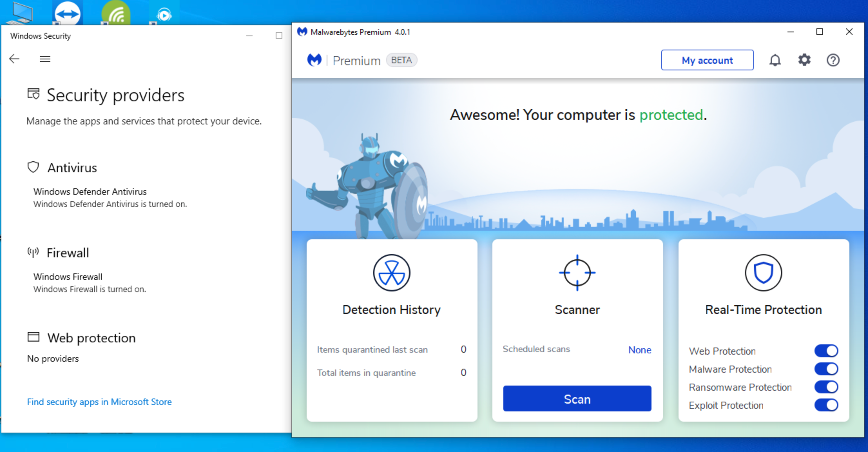Open the Scanner card title

[577, 310]
